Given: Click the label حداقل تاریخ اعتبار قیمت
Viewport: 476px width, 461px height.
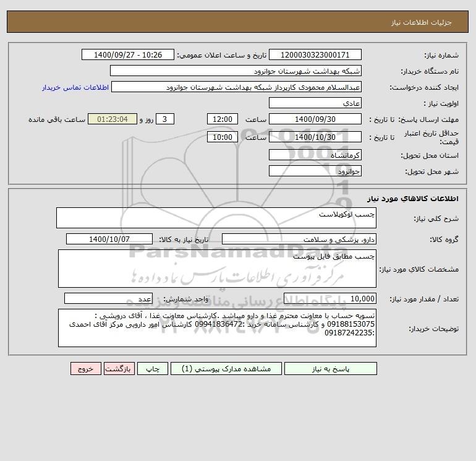Looking at the screenshot, I should [x=431, y=137].
